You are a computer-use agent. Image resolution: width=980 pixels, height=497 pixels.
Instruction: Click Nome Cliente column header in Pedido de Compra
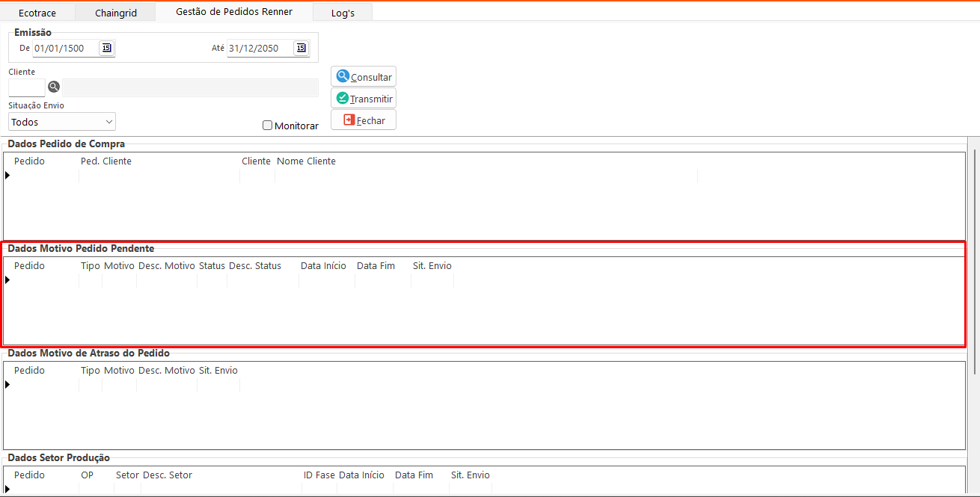[306, 161]
